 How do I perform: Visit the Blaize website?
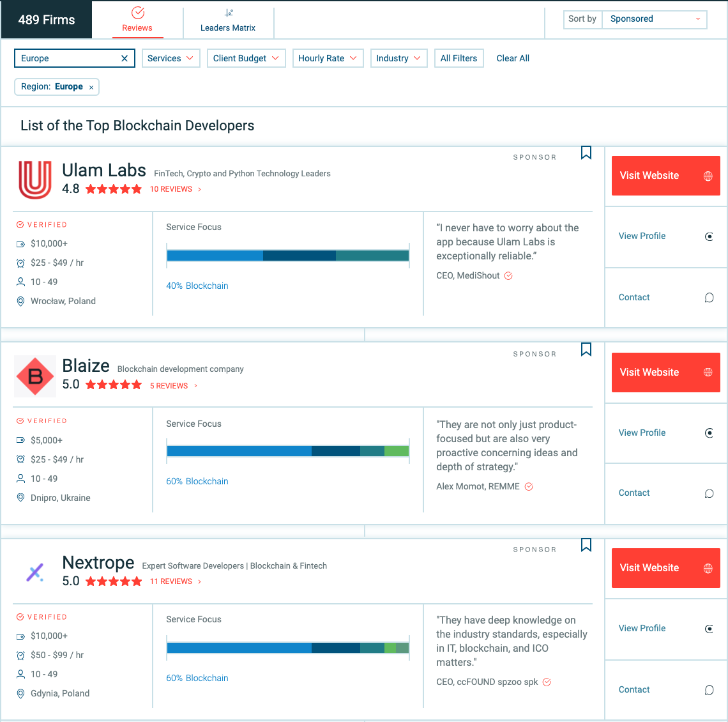point(666,372)
